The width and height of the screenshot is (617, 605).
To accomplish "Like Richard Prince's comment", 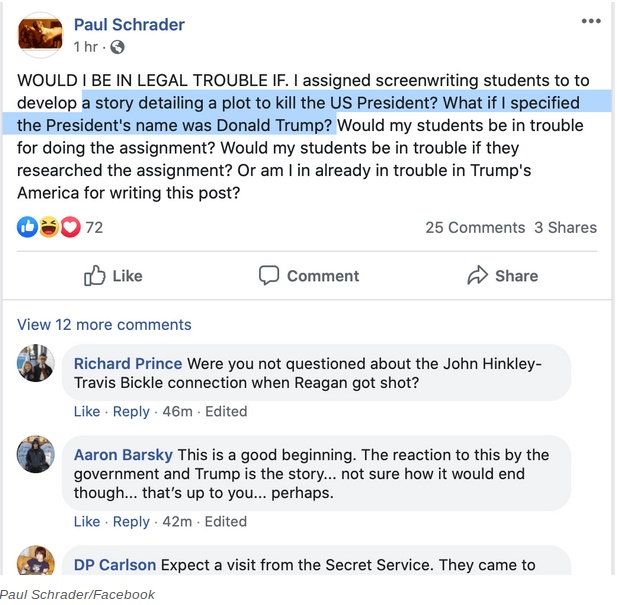I will (x=87, y=411).
